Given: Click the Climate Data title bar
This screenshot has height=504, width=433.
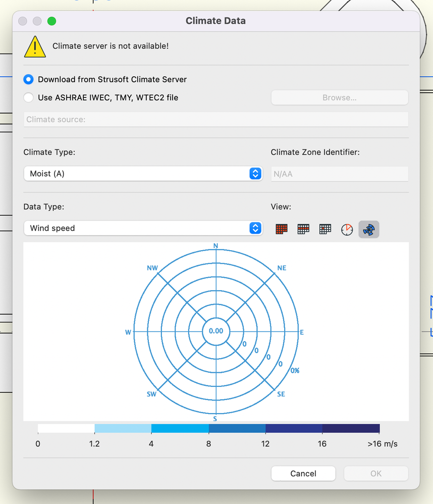Looking at the screenshot, I should 215,21.
